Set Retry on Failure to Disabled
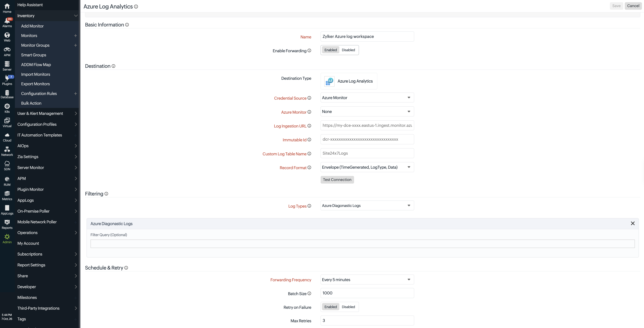This screenshot has height=328, width=644. coord(348,307)
